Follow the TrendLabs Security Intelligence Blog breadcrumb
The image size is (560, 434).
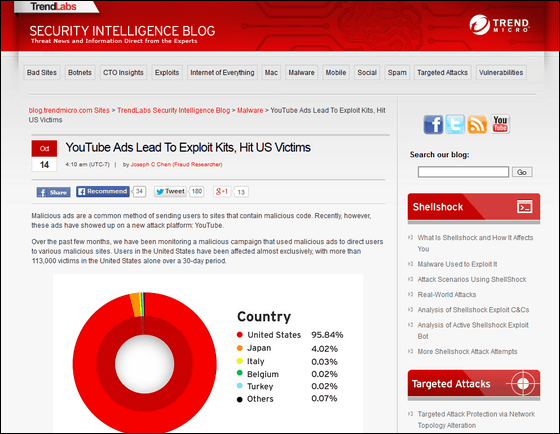point(174,110)
